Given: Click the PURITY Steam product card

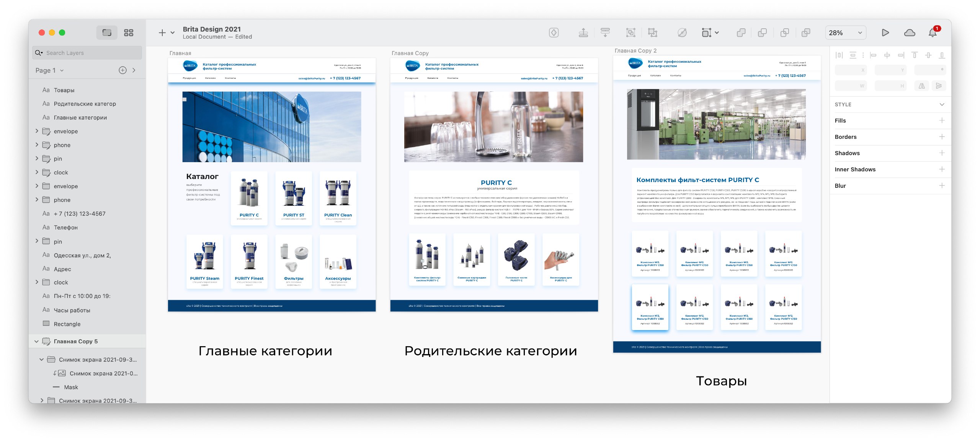Looking at the screenshot, I should click(204, 262).
